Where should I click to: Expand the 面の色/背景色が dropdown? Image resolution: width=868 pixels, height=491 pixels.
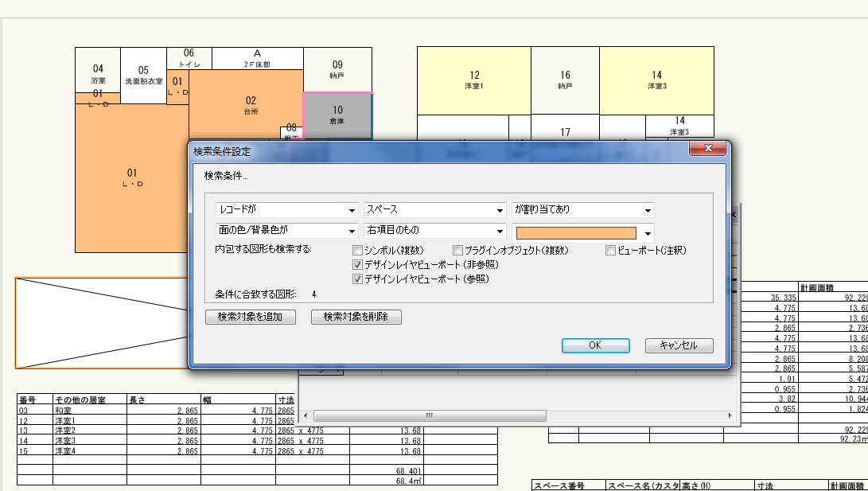[286, 232]
